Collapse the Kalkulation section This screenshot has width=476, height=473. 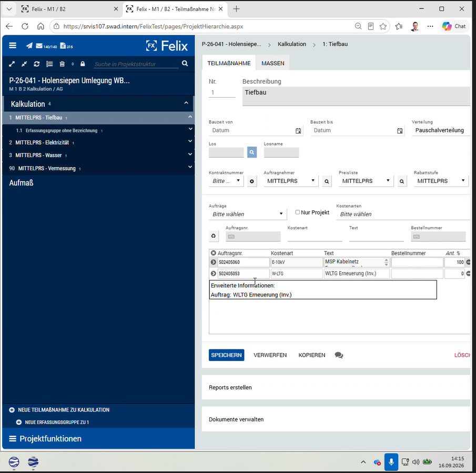pyautogui.click(x=186, y=103)
